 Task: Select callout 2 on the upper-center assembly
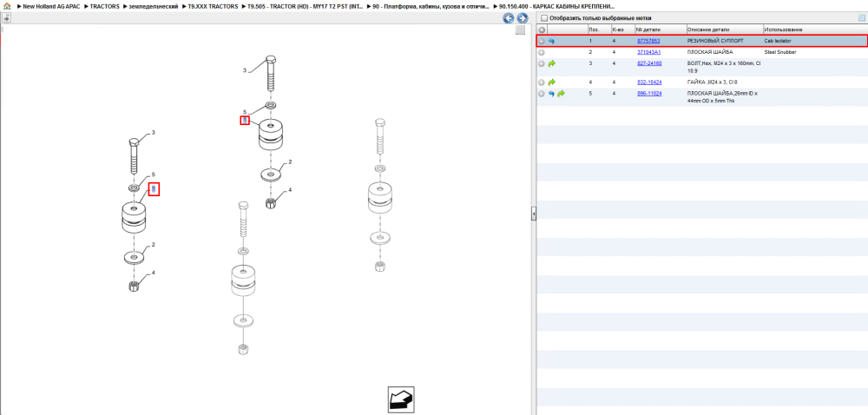(x=290, y=161)
